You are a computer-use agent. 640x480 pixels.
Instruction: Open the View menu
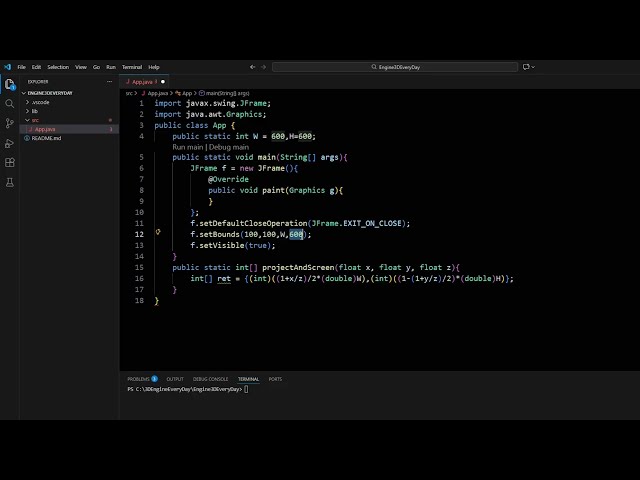[81, 67]
